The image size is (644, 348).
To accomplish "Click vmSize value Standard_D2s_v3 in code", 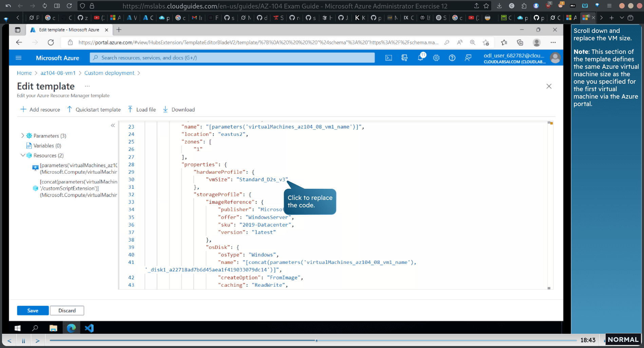I will coord(262,179).
